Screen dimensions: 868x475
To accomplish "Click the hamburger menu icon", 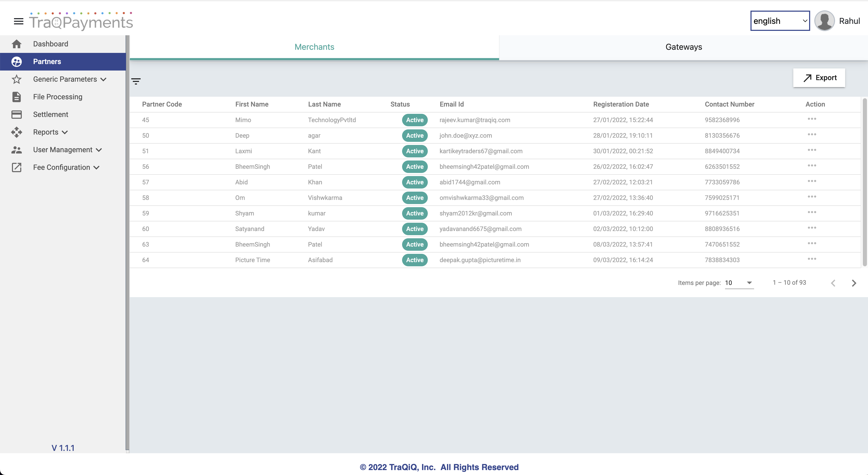I will 18,22.
